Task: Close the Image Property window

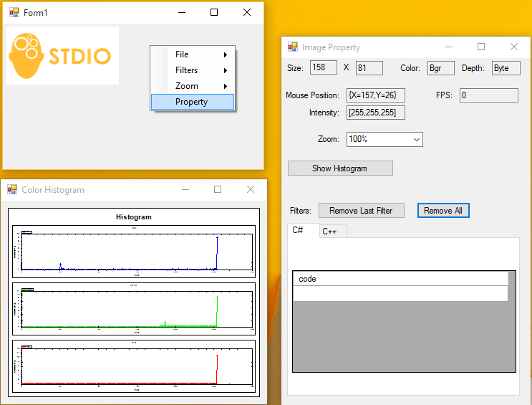Action: (514, 47)
